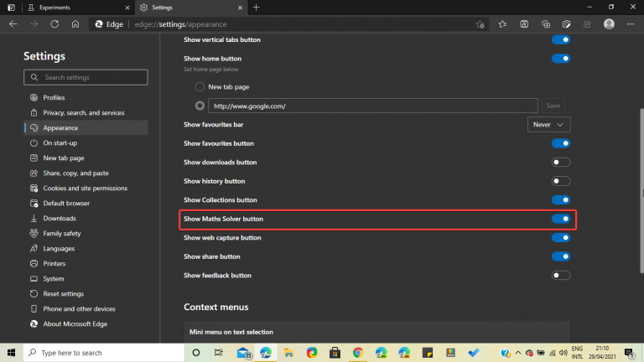Launch Microsoft Store from the taskbar

coord(335,353)
